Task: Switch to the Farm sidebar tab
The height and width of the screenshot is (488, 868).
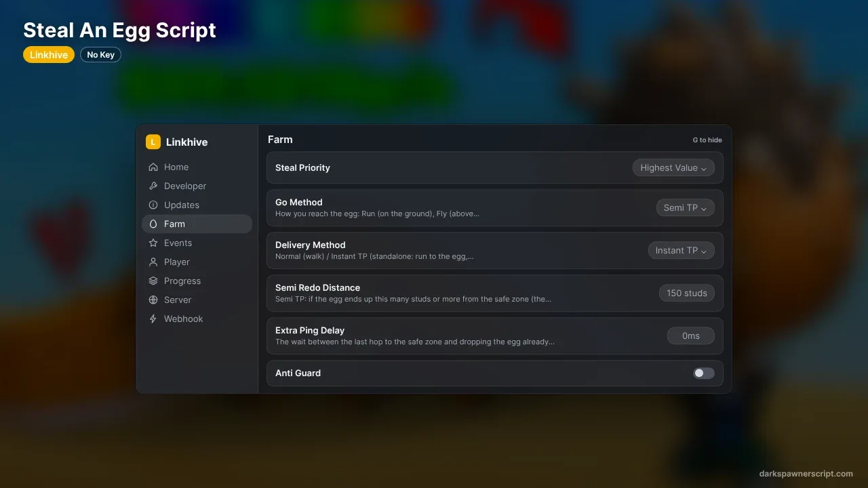Action: (x=197, y=224)
